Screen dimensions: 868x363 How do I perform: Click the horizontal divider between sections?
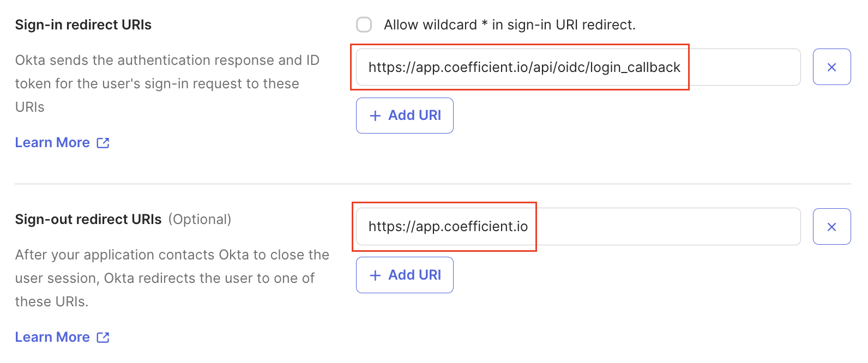point(432,184)
